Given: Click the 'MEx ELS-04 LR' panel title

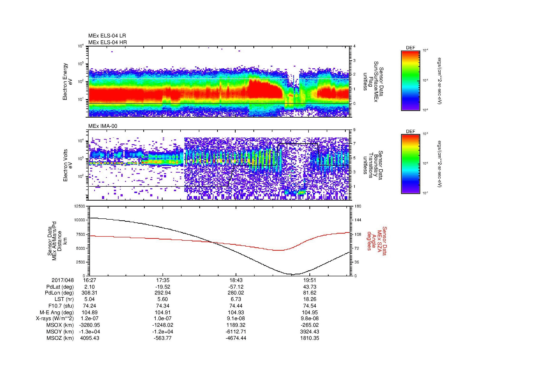Looking at the screenshot, I should point(107,36).
